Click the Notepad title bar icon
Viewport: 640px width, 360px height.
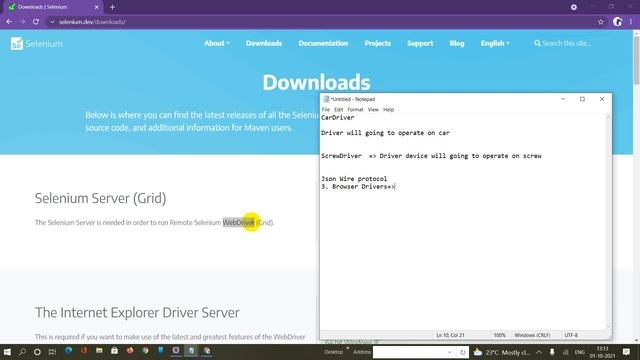(326, 99)
